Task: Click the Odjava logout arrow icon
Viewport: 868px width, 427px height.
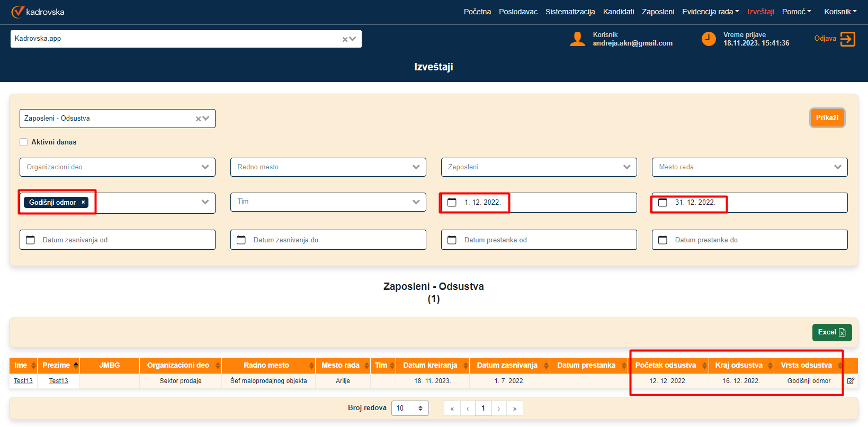Action: click(x=847, y=39)
